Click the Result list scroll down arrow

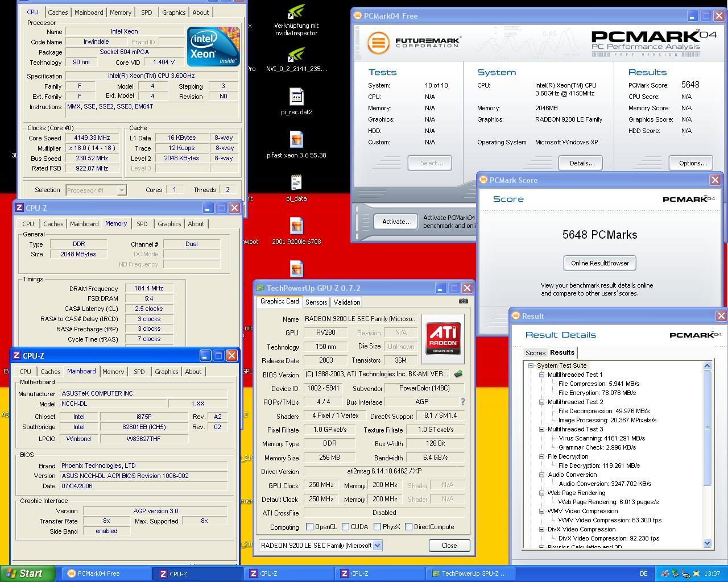coord(708,543)
